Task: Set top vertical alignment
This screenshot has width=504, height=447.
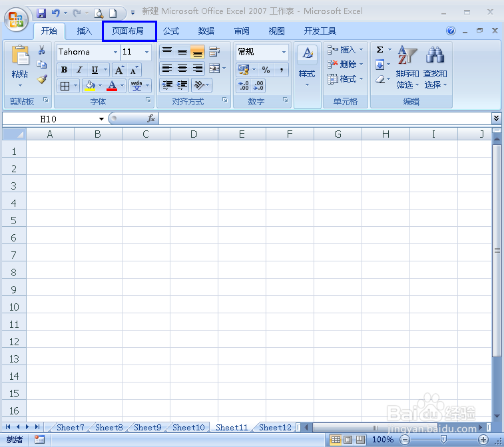Action: coord(167,52)
